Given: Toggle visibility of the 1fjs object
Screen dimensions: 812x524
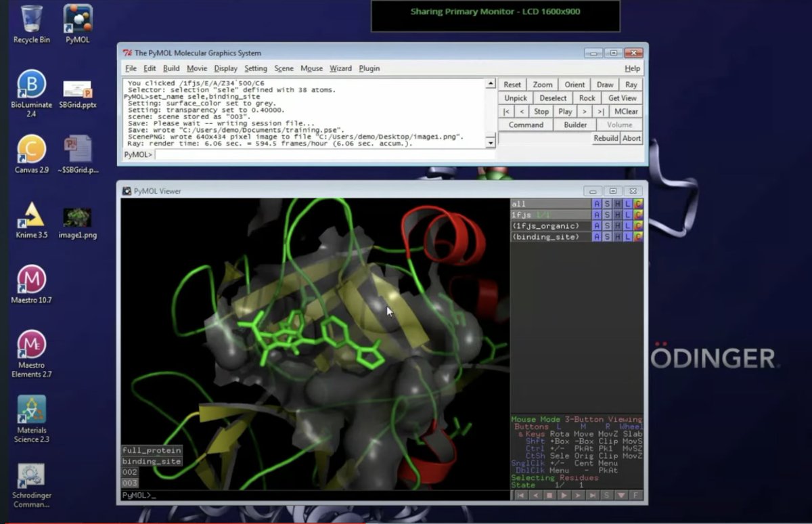Looking at the screenshot, I should click(550, 215).
